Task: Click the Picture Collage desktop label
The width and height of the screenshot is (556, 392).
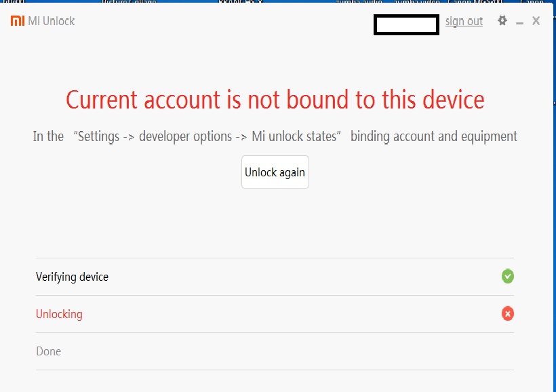Action: (129, 2)
